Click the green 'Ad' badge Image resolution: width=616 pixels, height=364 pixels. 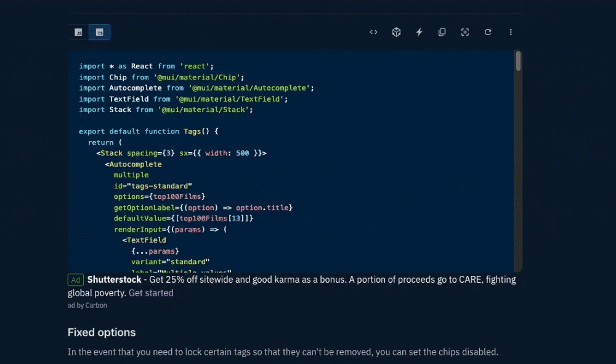(x=75, y=280)
